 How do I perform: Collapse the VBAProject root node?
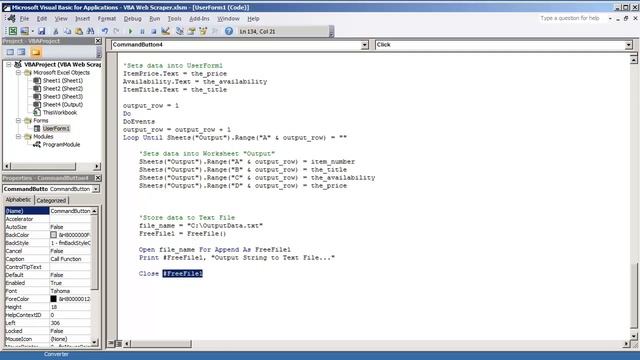click(x=9, y=64)
